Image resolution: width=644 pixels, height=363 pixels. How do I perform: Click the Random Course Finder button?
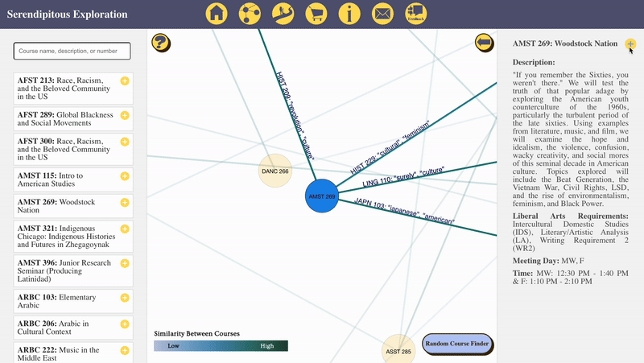457,344
